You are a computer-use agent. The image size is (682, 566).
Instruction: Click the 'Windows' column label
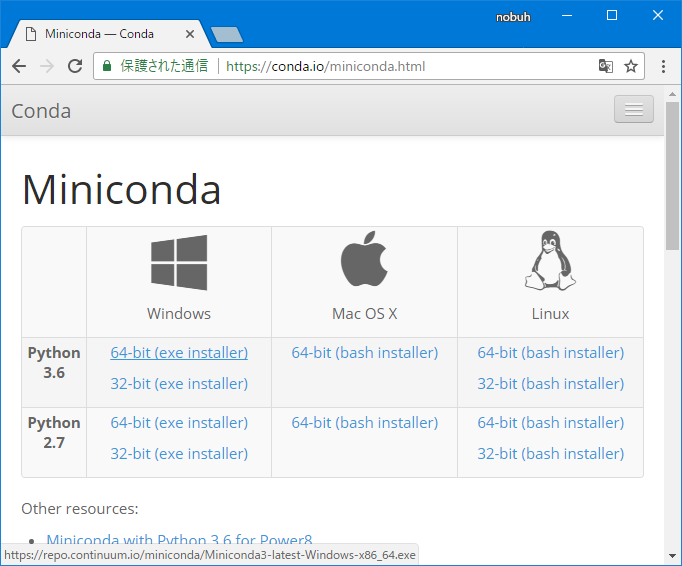pyautogui.click(x=179, y=314)
